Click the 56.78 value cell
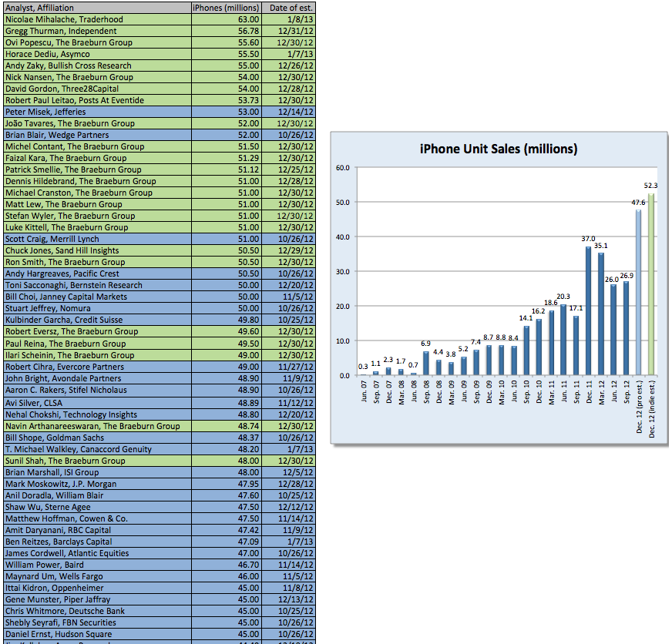Image resolution: width=672 pixels, height=644 pixels. 227,31
